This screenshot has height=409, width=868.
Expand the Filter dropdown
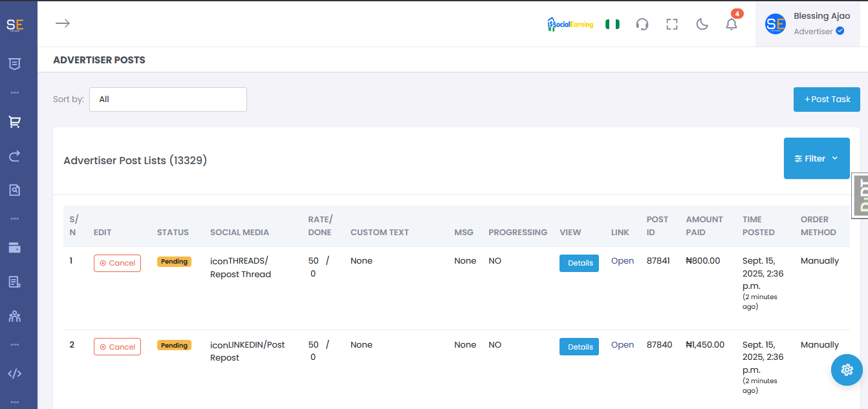click(x=816, y=158)
